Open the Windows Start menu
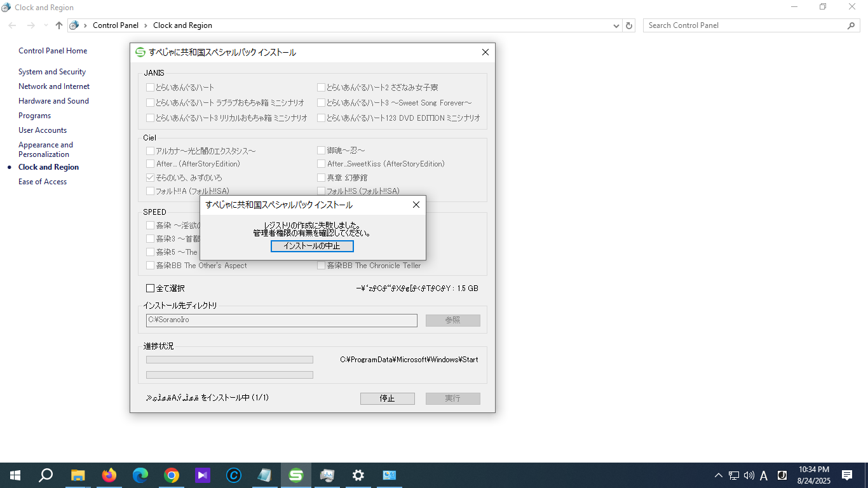The image size is (868, 488). [15, 475]
